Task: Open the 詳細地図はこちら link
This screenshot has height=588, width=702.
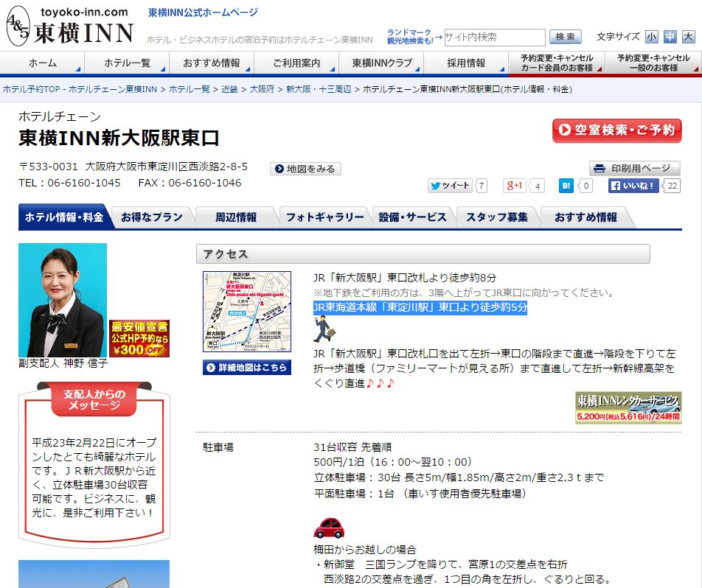Action: pyautogui.click(x=247, y=367)
